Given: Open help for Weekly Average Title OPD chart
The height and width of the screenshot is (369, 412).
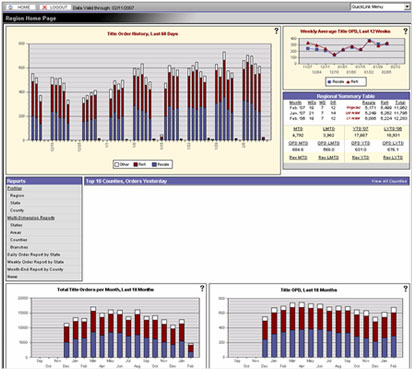Looking at the screenshot, I should coord(405,31).
